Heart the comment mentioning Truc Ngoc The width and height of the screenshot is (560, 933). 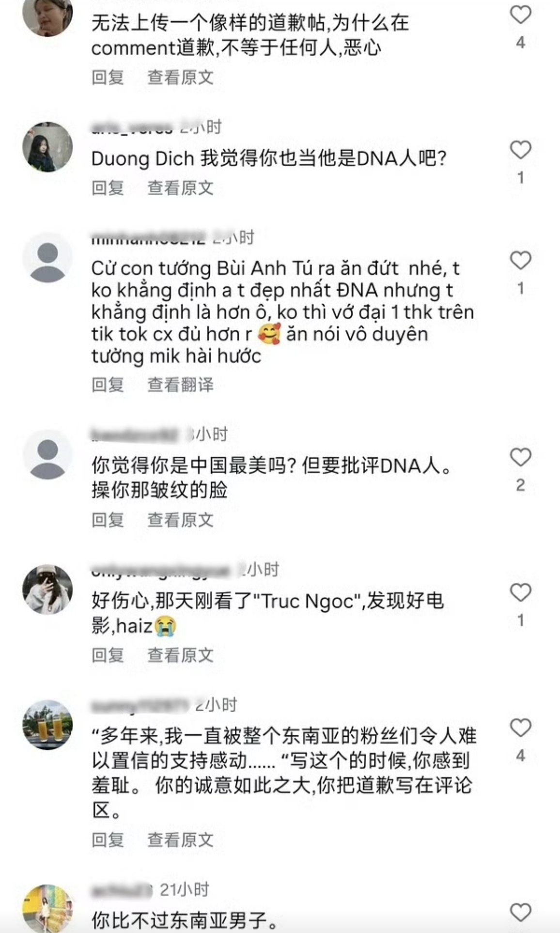(521, 592)
